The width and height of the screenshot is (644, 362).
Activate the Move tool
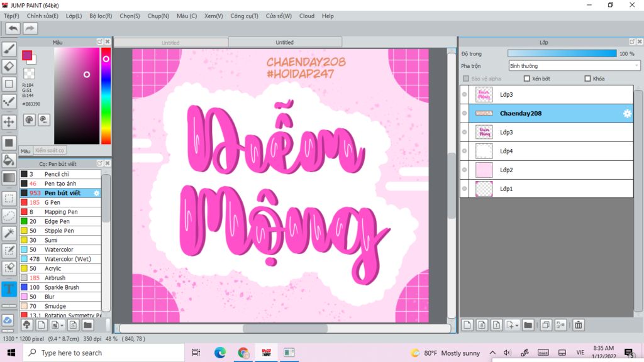point(9,122)
